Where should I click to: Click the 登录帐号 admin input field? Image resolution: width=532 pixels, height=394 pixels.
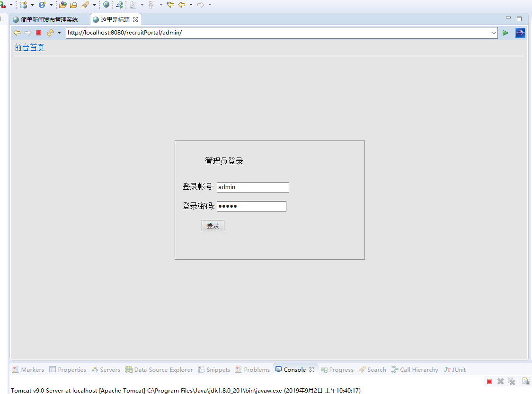[x=252, y=187]
